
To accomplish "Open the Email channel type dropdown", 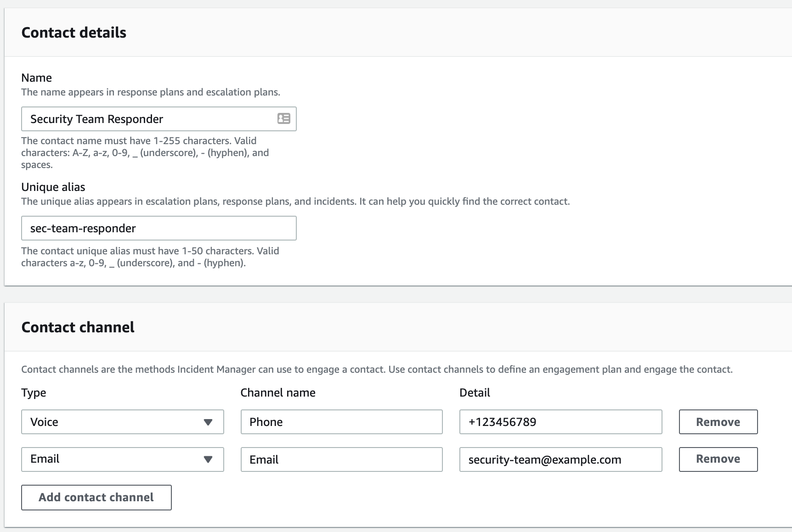I will (x=122, y=459).
